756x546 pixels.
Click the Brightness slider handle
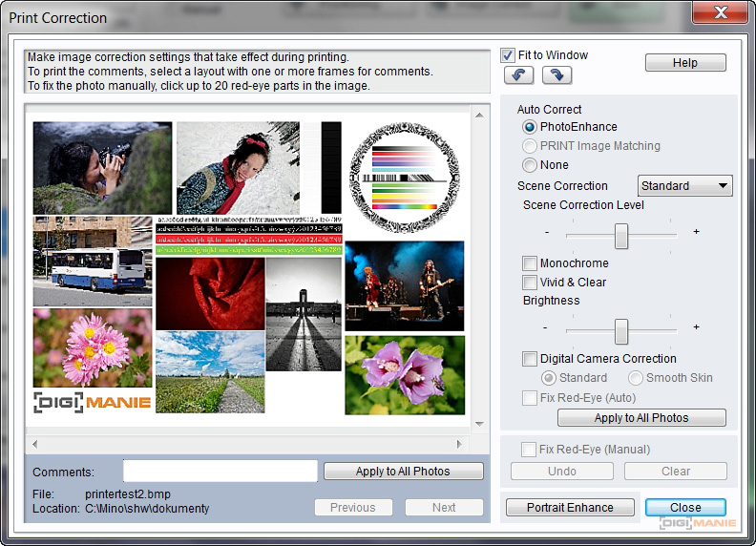tap(621, 330)
